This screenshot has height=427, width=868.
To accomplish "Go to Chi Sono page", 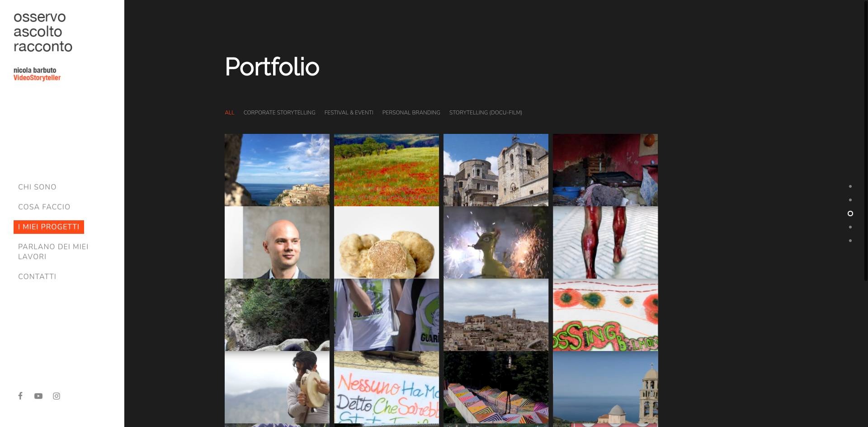I will point(37,187).
